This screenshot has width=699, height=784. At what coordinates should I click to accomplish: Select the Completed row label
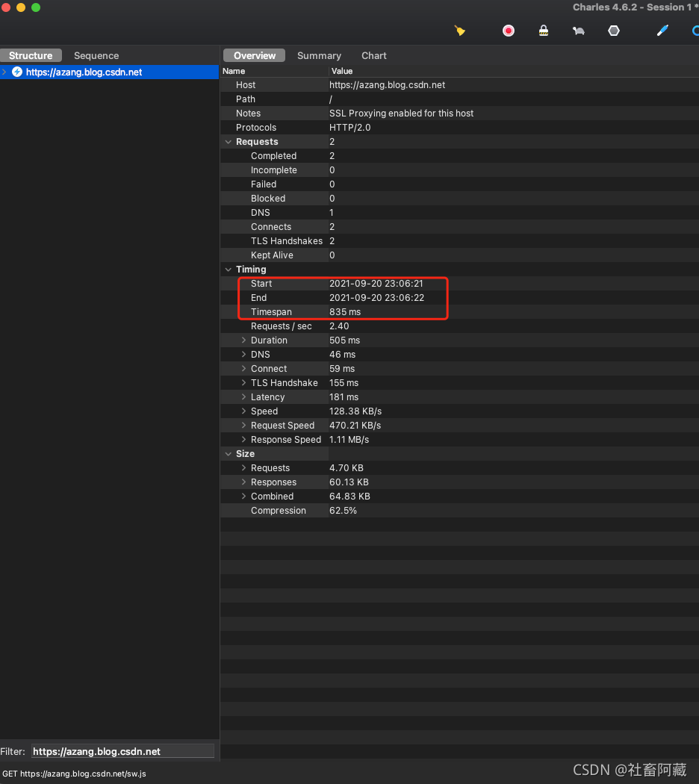273,156
